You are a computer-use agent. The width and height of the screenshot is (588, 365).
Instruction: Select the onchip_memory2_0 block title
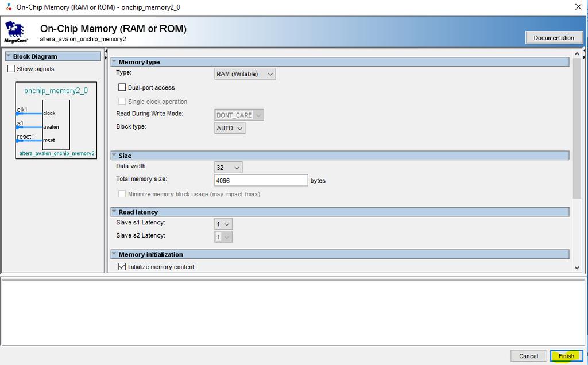(56, 91)
